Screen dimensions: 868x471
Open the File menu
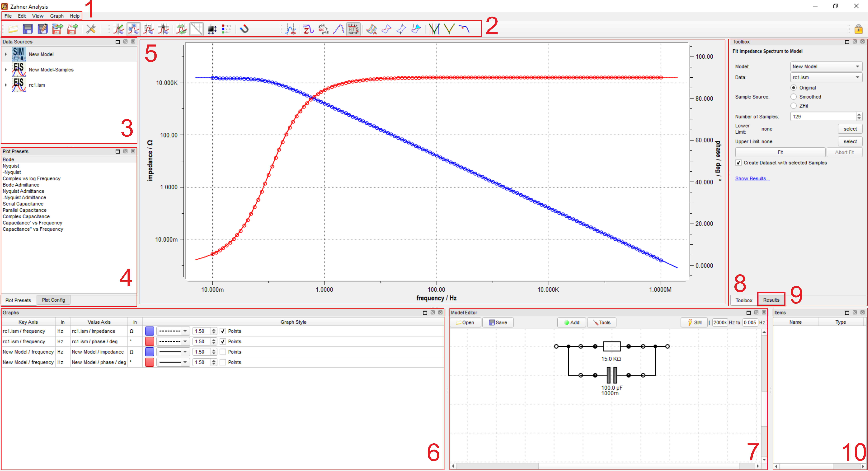8,16
